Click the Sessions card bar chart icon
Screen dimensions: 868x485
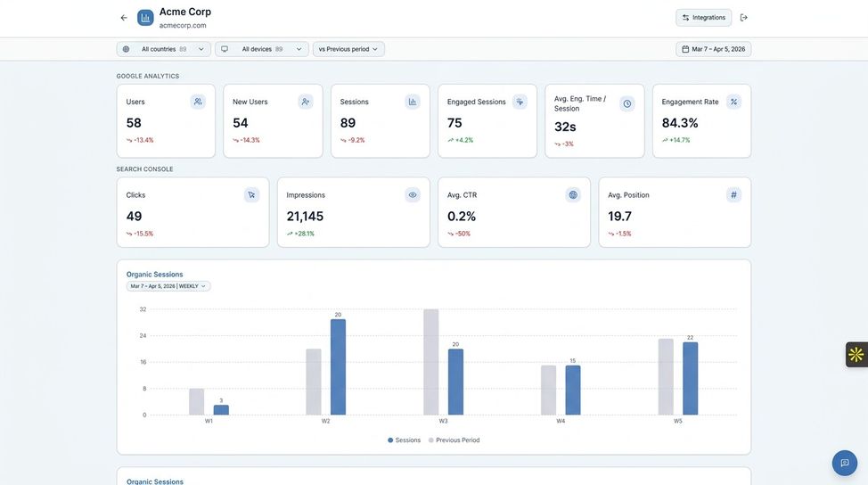tap(413, 102)
